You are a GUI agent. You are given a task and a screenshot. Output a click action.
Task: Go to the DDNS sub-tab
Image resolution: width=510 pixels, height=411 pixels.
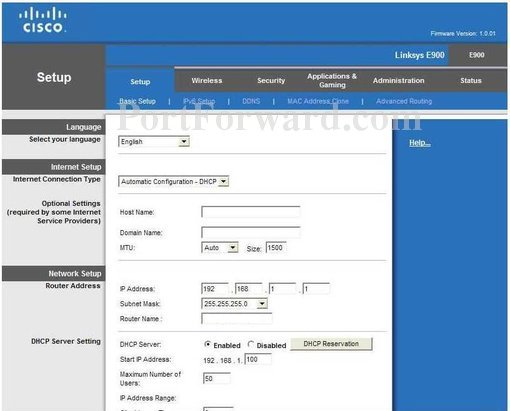251,101
